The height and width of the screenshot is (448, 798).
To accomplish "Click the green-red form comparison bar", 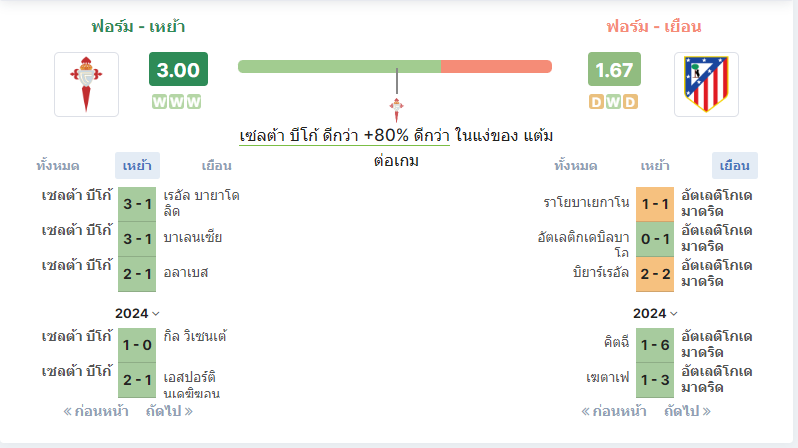I will [395, 67].
